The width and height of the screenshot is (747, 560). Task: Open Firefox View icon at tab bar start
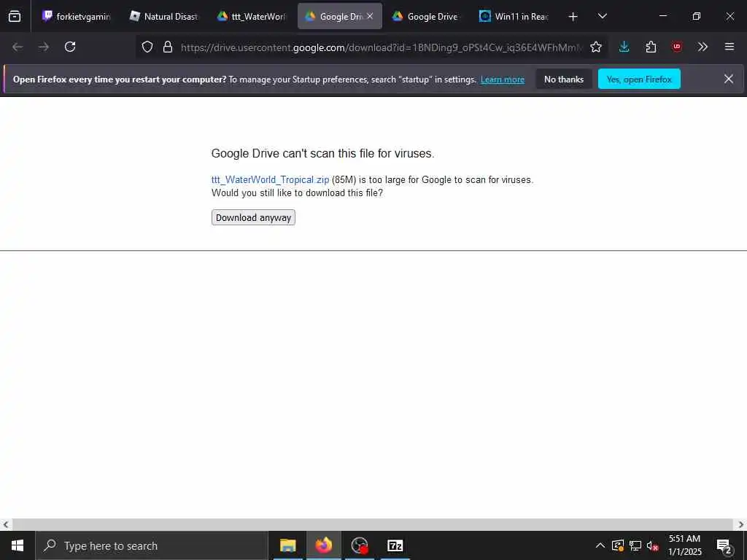[15, 16]
